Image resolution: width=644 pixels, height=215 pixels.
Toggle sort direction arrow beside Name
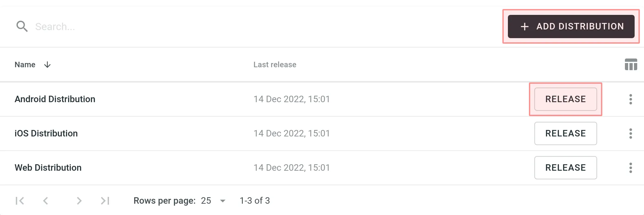[47, 65]
